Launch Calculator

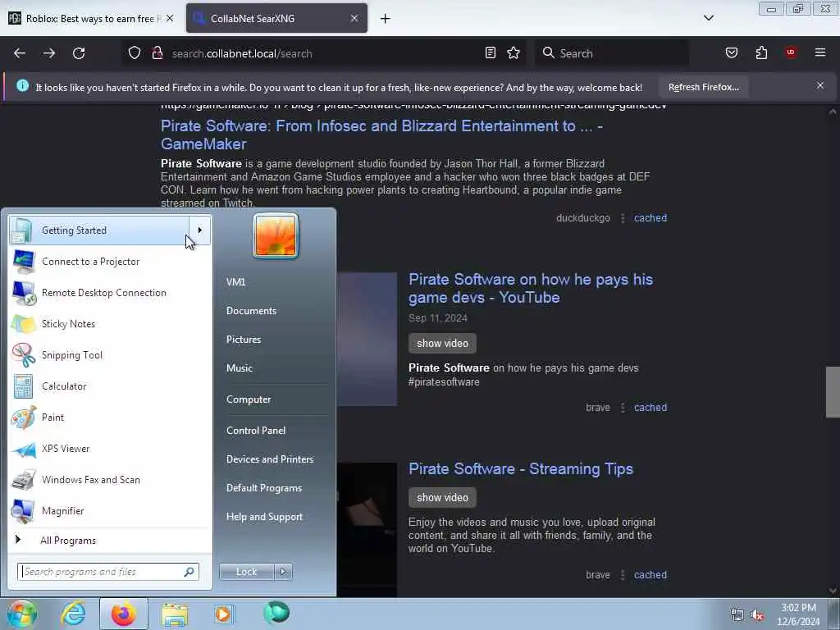[110, 386]
